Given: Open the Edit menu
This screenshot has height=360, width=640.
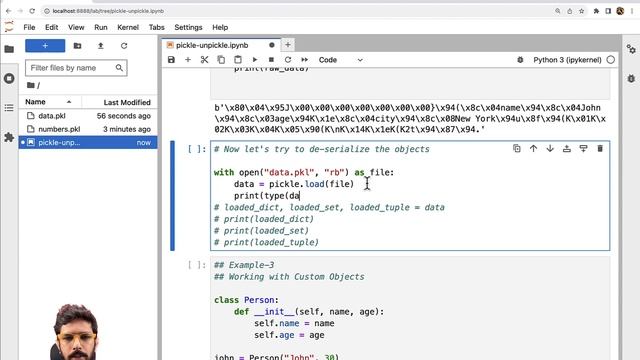Looking at the screenshot, I should click(51, 27).
